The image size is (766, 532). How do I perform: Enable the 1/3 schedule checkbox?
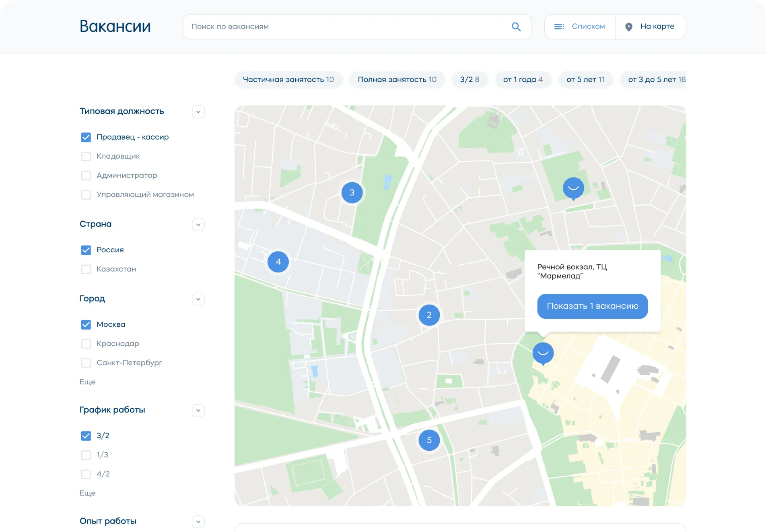click(86, 455)
